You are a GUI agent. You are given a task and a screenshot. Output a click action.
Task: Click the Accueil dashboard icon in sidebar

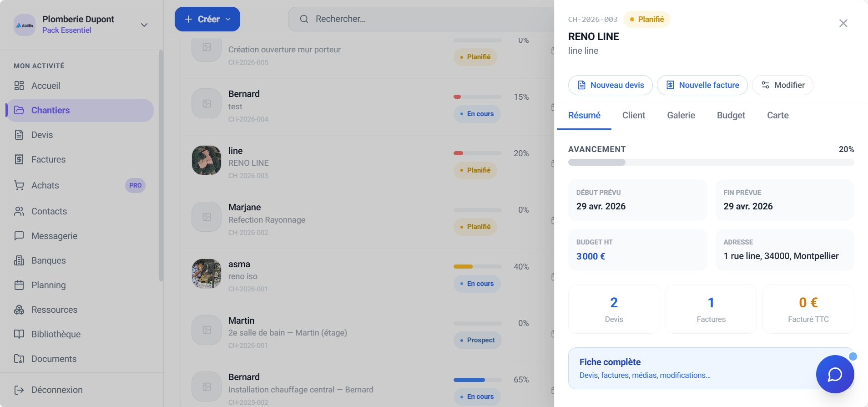(19, 86)
